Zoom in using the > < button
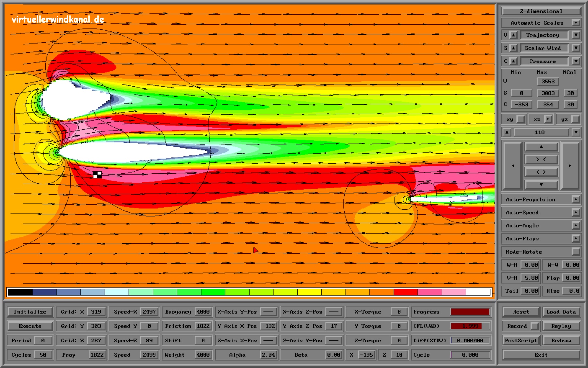The image size is (588, 368). click(541, 159)
